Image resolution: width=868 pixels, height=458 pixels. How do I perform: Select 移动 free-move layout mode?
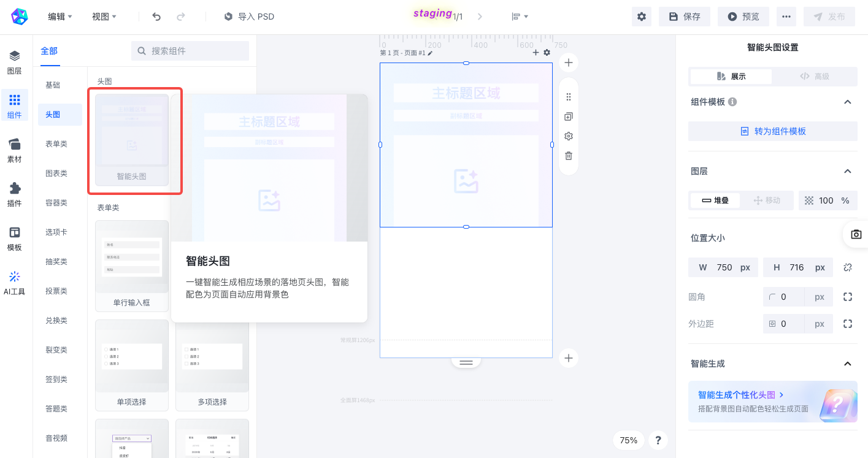click(767, 200)
